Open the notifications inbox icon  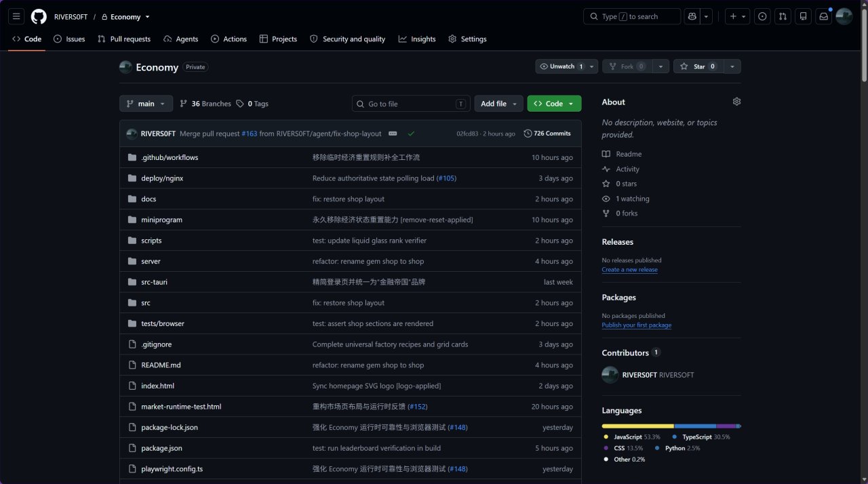(x=823, y=16)
